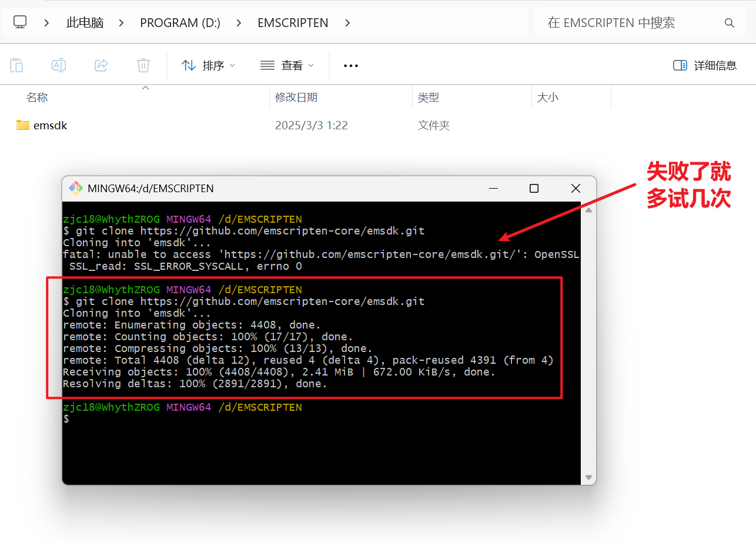Click the Delete (trash) icon
The width and height of the screenshot is (756, 543).
click(143, 65)
